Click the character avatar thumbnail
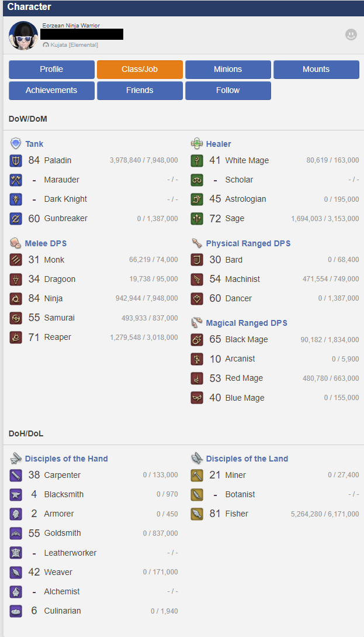Image resolution: width=364 pixels, height=637 pixels. click(23, 36)
